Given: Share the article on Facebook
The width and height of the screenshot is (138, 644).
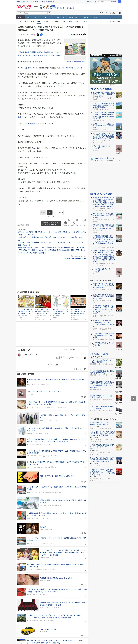Looking at the screenshot, I should click(x=41, y=35).
